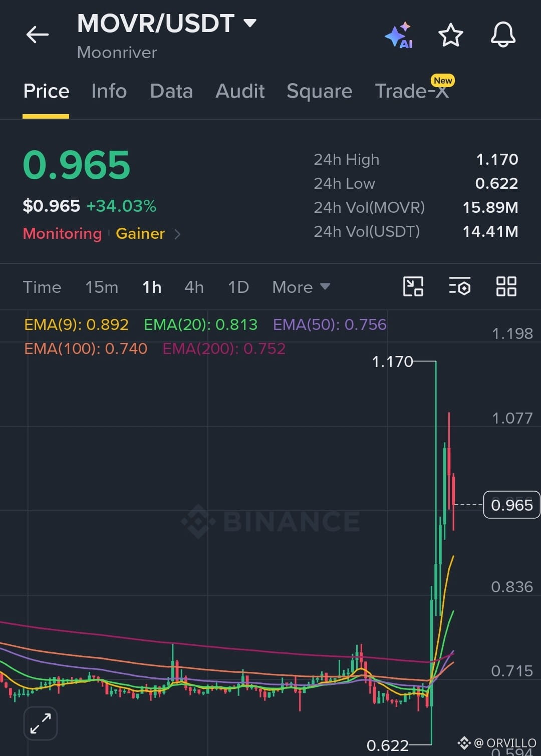Image resolution: width=541 pixels, height=756 pixels.
Task: Switch to the Audit tab
Action: coord(240,91)
